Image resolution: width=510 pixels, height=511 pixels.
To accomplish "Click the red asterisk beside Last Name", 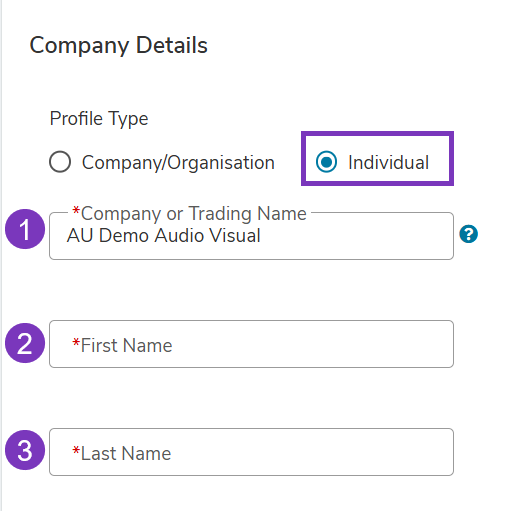I will [76, 450].
